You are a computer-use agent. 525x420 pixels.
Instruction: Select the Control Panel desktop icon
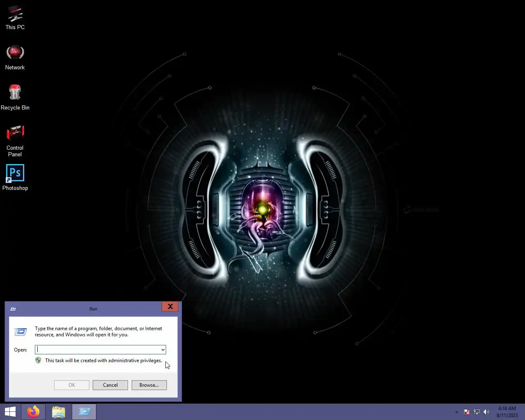15,141
